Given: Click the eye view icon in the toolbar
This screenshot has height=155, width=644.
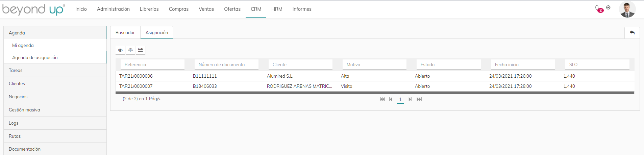Looking at the screenshot, I should [x=120, y=50].
